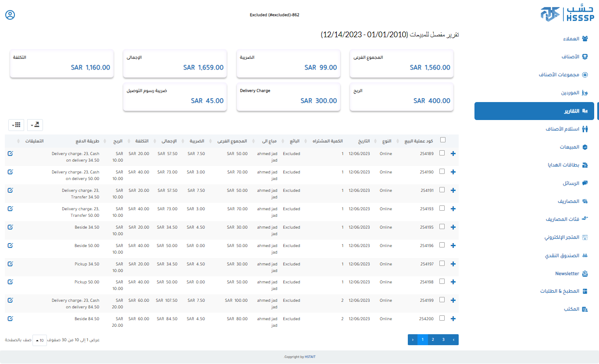
Task: Open the column visibility grid button
Action: [x=16, y=125]
